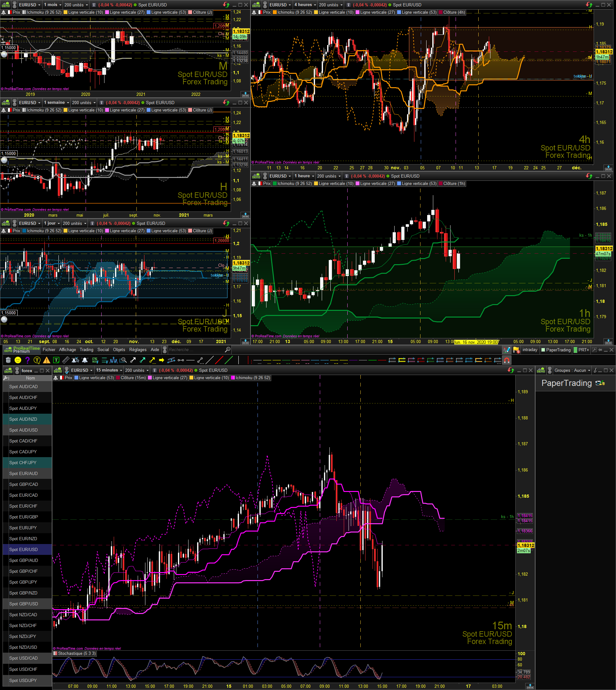The height and width of the screenshot is (690, 616).
Task: Toggle the link chain icon on forex list
Action: (17, 370)
